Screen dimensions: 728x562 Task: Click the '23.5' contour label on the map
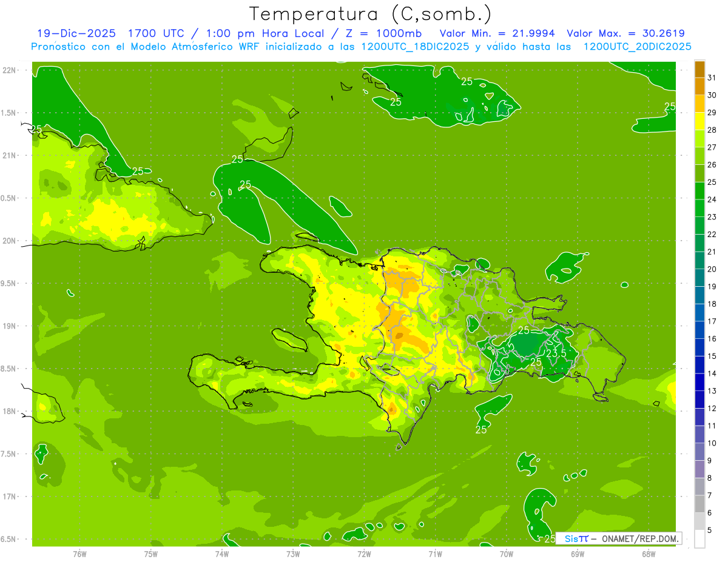tap(556, 353)
